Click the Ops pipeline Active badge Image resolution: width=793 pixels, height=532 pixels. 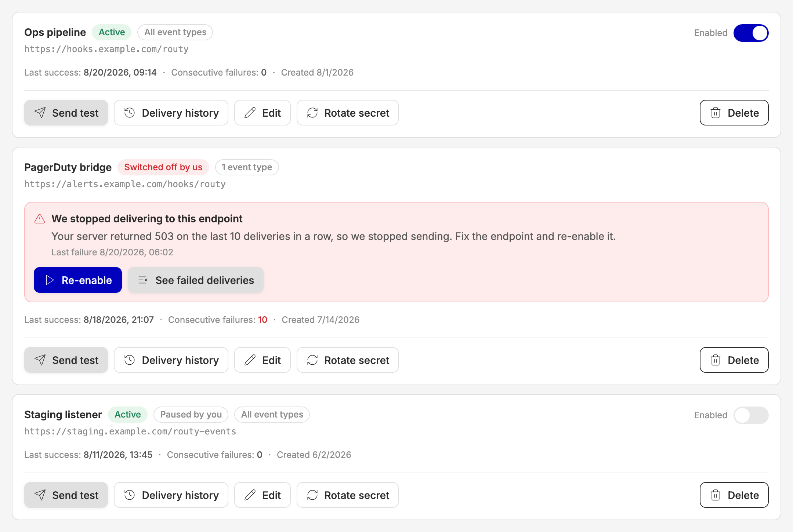coord(112,32)
